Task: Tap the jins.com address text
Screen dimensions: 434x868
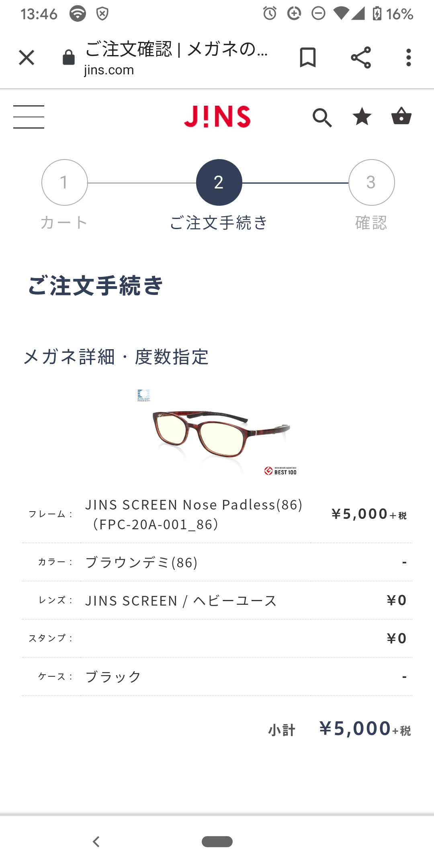Action: coord(109,70)
